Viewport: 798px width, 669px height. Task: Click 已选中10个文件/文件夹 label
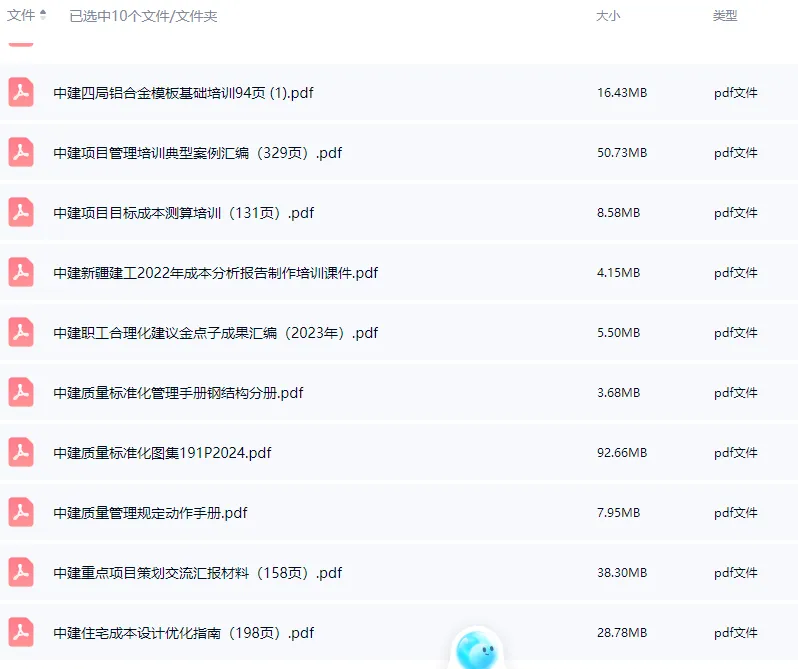pos(143,16)
